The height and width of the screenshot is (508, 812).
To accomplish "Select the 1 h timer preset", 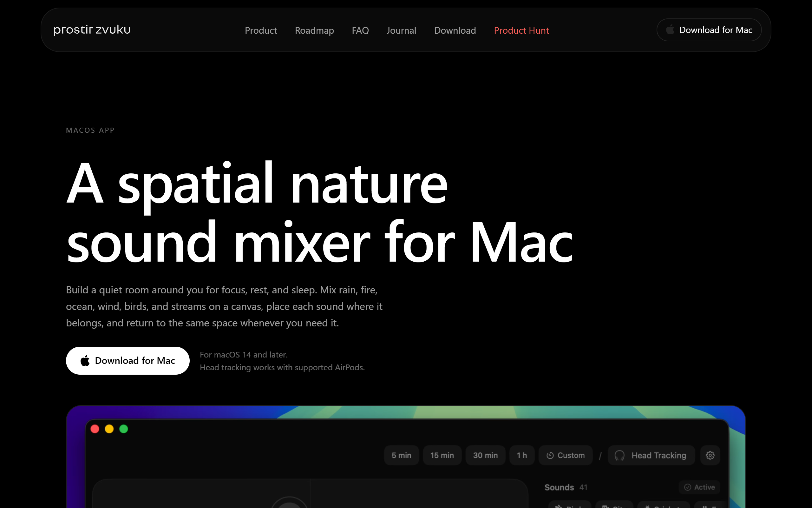I will point(522,455).
